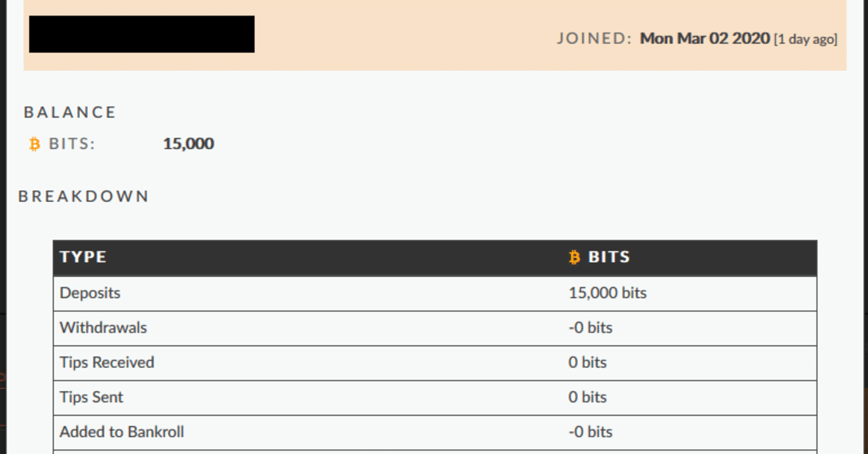Click the Bitcoin icon beside the balance BITS label
This screenshot has height=454, width=868.
pos(35,144)
